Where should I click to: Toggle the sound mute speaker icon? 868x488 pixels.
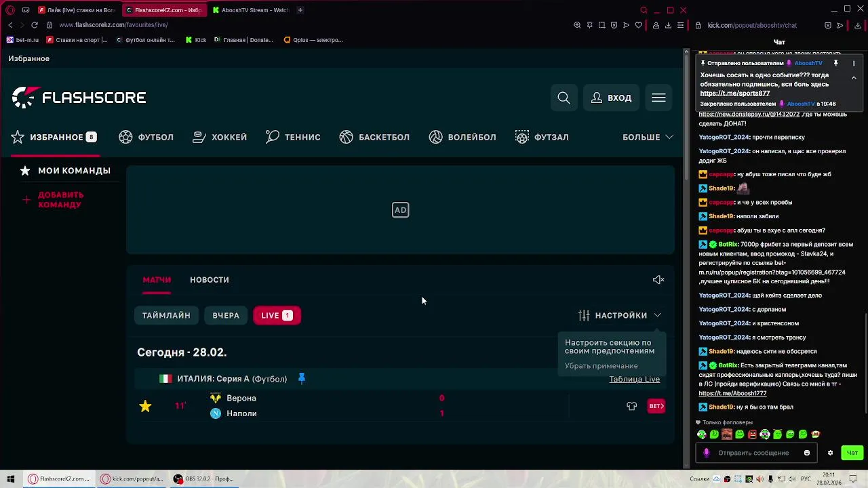tap(658, 280)
